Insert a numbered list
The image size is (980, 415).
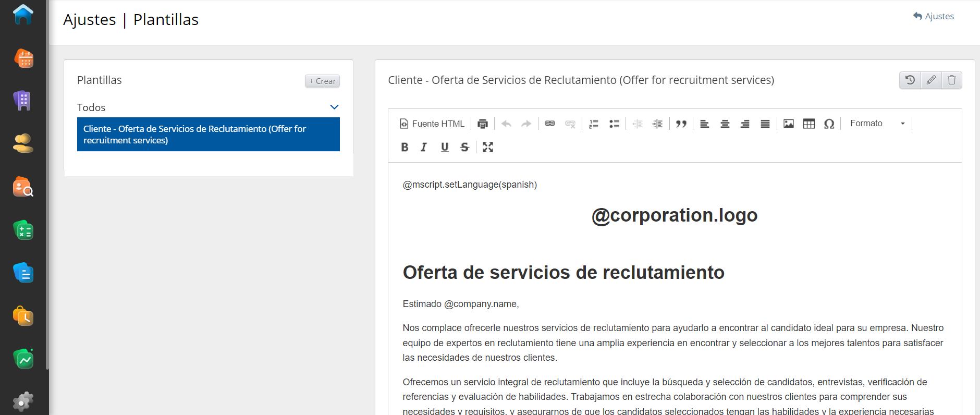(593, 124)
